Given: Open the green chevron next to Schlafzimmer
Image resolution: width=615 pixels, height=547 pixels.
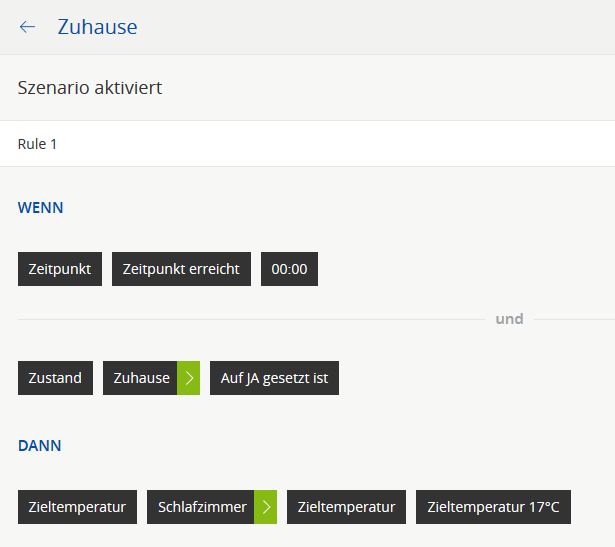Looking at the screenshot, I should click(x=266, y=507).
